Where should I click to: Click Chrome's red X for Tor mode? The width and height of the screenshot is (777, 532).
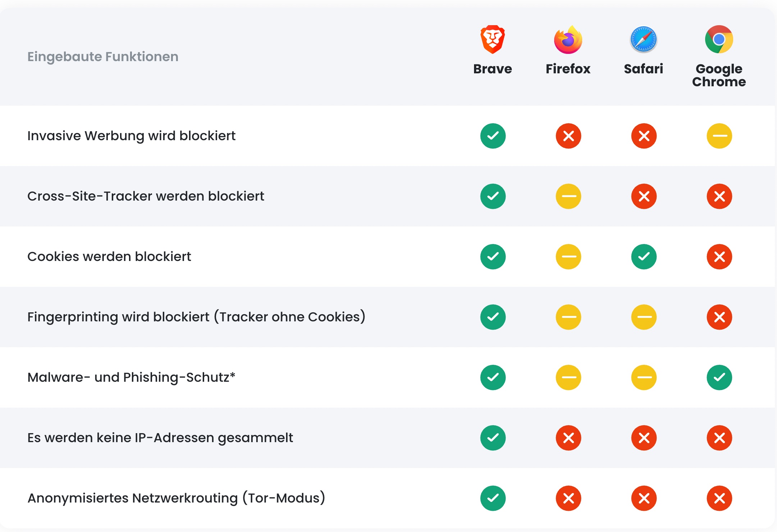(719, 498)
